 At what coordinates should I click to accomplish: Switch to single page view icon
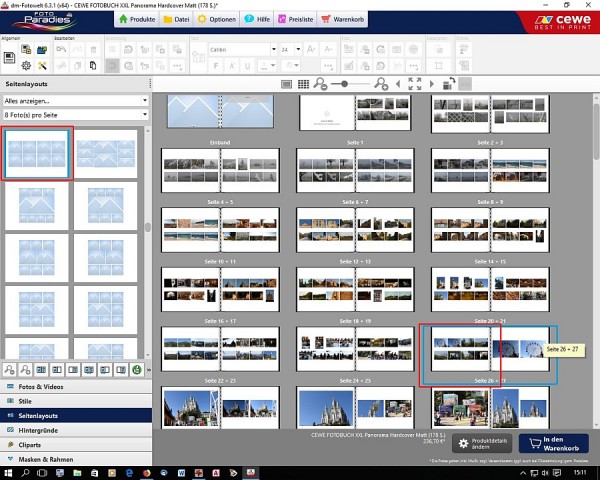pyautogui.click(x=287, y=85)
